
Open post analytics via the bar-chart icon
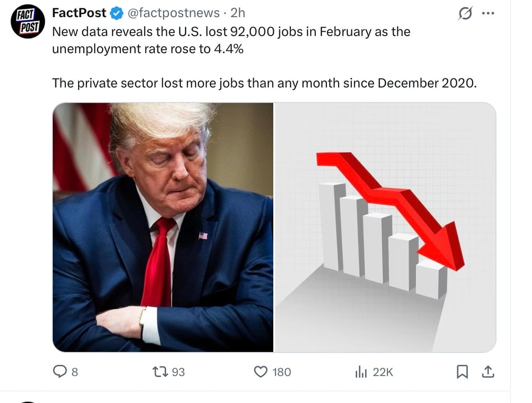click(x=361, y=372)
